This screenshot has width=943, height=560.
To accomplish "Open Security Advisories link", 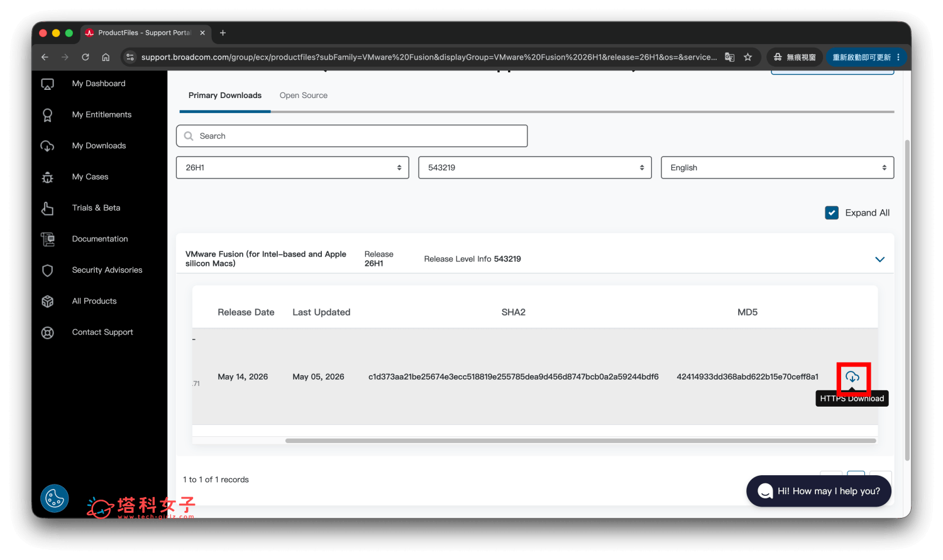I will [x=107, y=270].
